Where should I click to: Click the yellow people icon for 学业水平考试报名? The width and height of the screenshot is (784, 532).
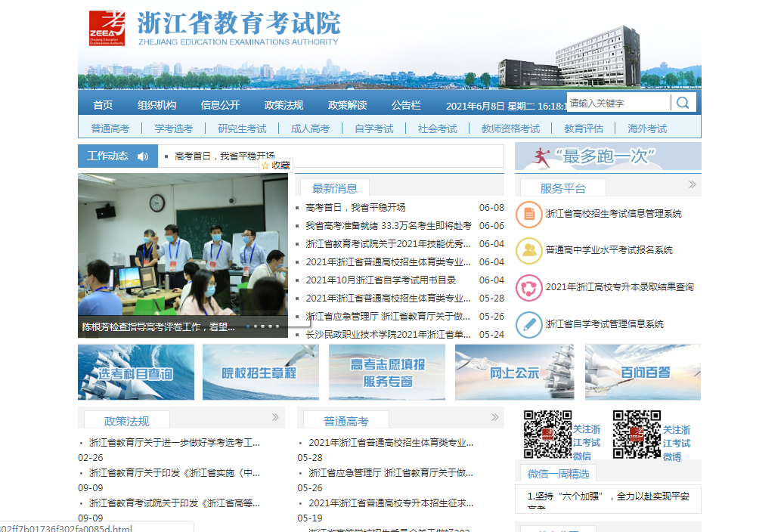(528, 250)
